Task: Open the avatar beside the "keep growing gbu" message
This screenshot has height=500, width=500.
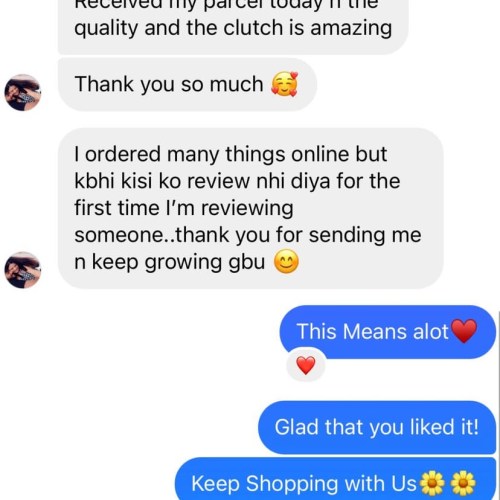Action: coord(23,270)
